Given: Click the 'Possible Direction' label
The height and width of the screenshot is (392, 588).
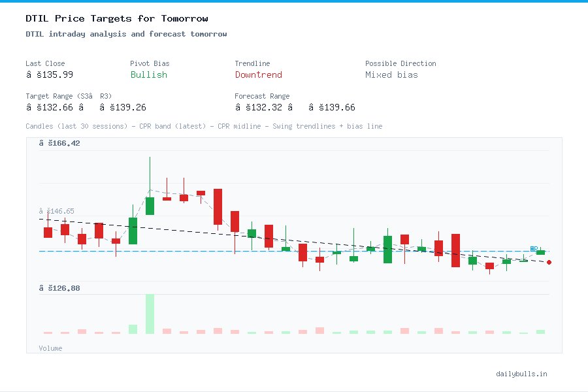Looking at the screenshot, I should (400, 63).
